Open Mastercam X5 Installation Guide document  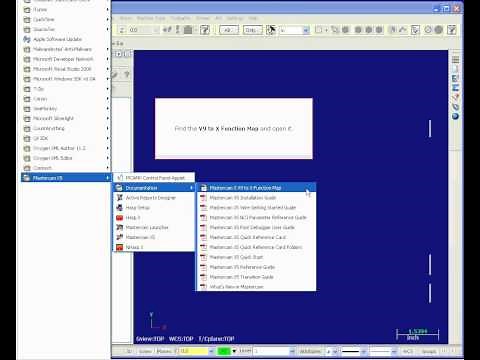256,198
